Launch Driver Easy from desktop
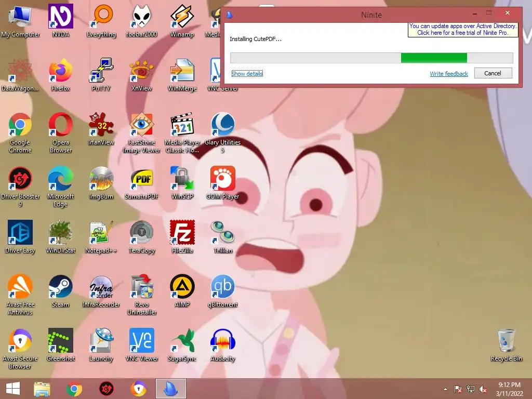Image resolution: width=532 pixels, height=399 pixels. 20,237
